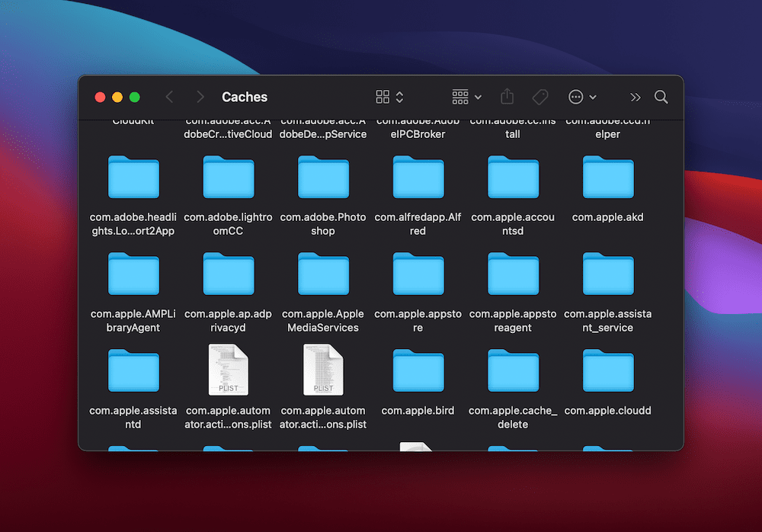This screenshot has height=532, width=762.
Task: Click the 'com.apple.cloudd' file name
Action: [608, 411]
